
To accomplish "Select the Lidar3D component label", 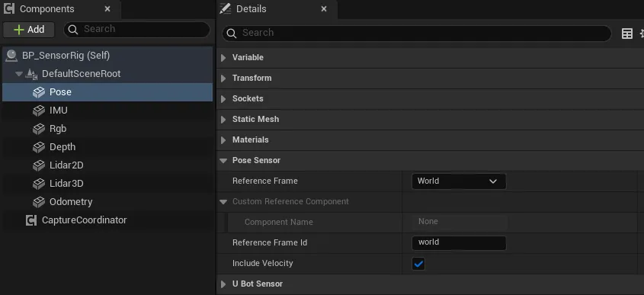I will point(66,184).
